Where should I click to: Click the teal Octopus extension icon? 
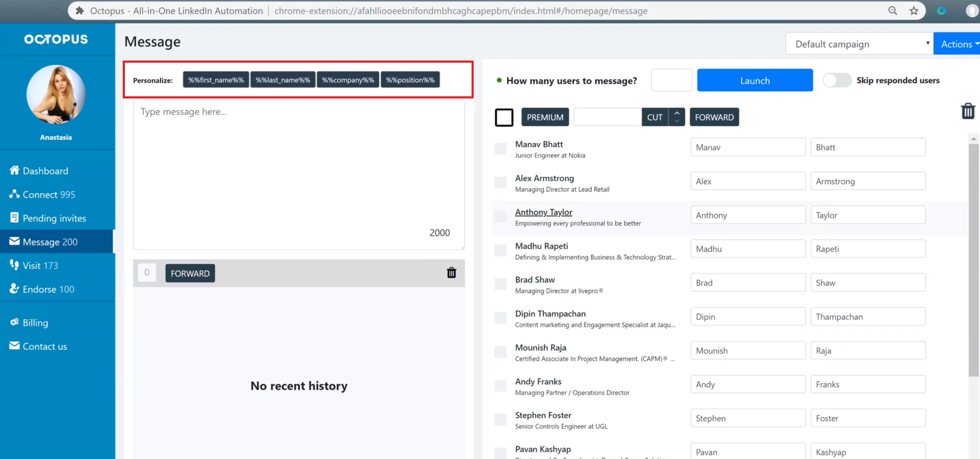pyautogui.click(x=942, y=11)
